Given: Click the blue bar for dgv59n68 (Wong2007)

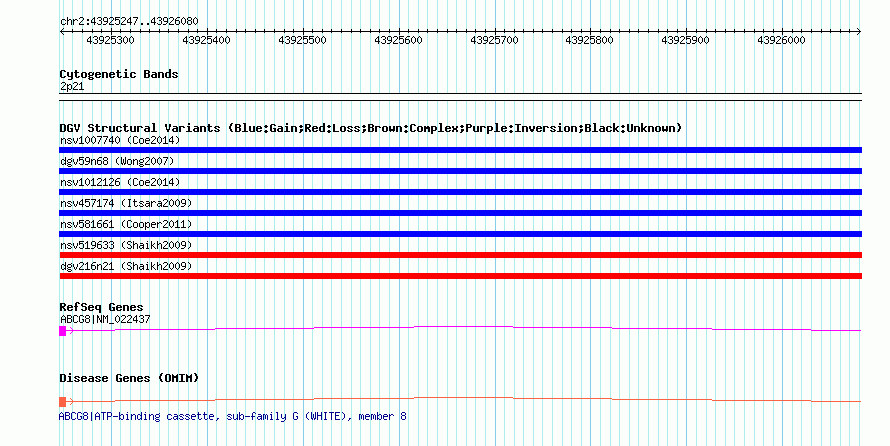Looking at the screenshot, I should 460,171.
